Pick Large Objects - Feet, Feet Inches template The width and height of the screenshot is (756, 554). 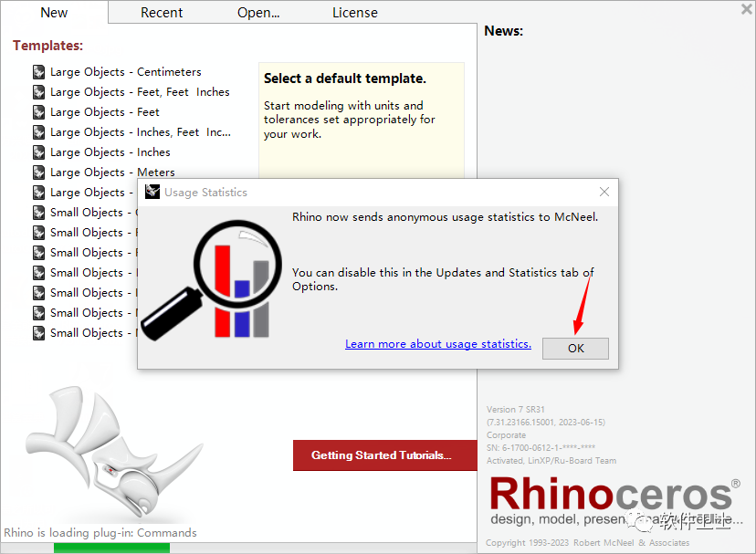[x=140, y=92]
